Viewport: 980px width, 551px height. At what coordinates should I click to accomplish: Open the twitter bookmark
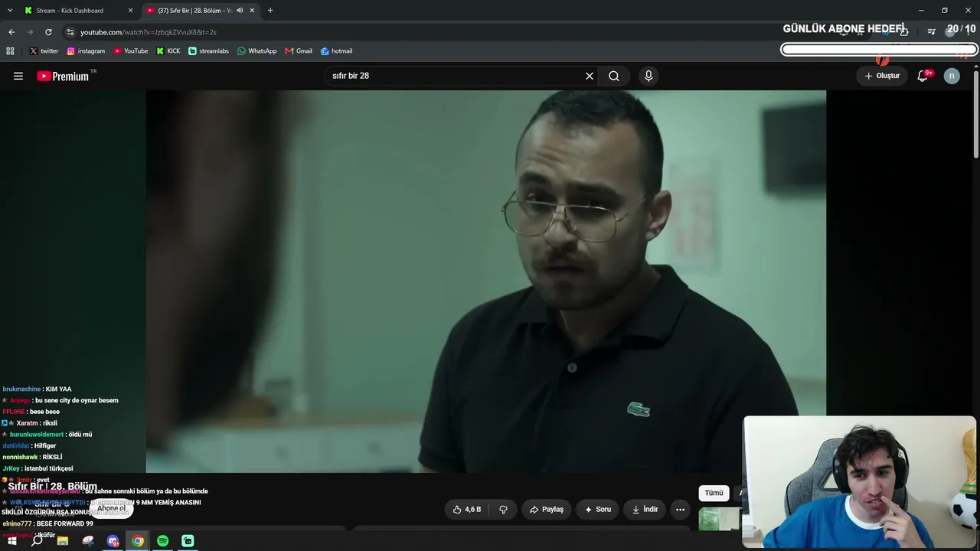[x=44, y=51]
